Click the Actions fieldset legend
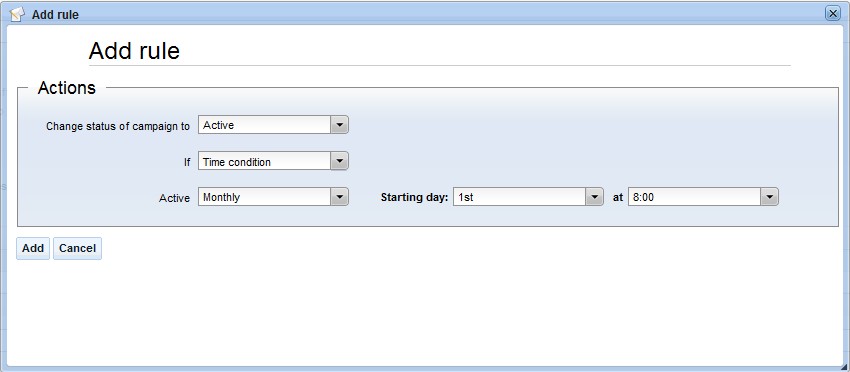 67,88
